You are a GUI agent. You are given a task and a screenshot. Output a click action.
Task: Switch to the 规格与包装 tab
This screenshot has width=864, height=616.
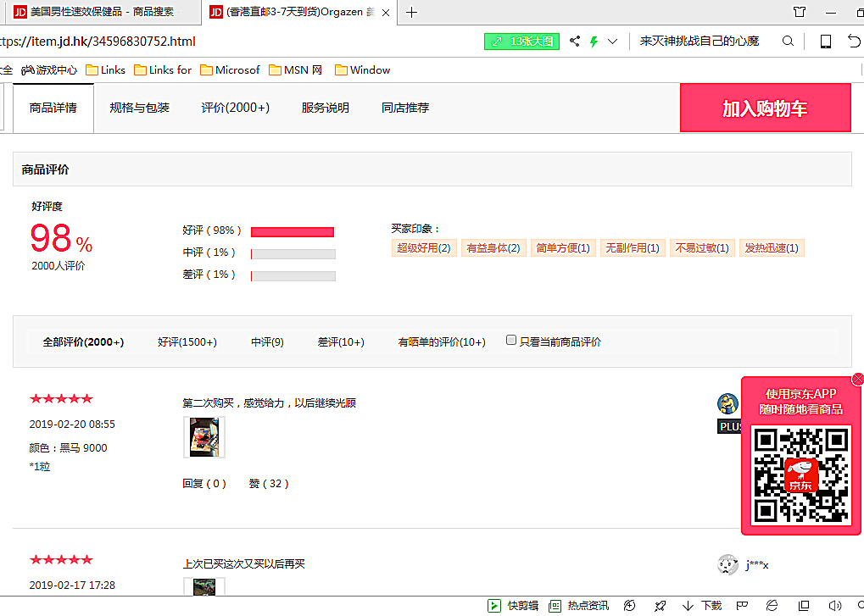(139, 108)
